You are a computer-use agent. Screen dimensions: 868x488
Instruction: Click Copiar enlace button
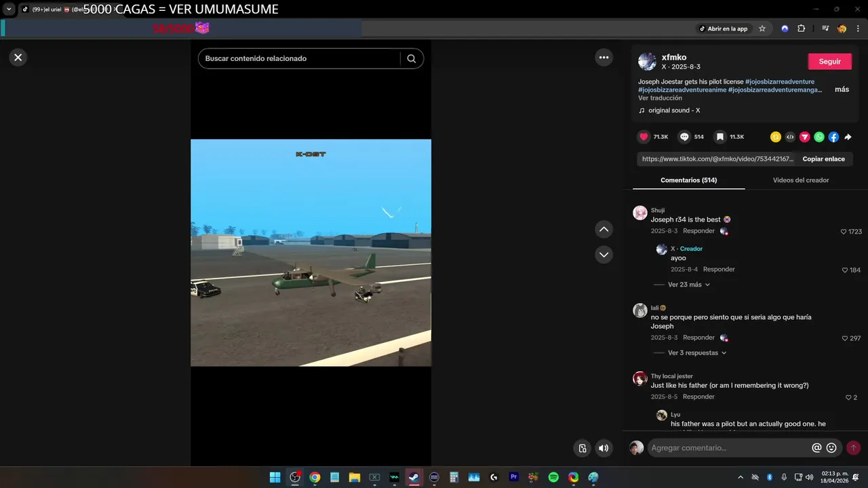[824, 159]
